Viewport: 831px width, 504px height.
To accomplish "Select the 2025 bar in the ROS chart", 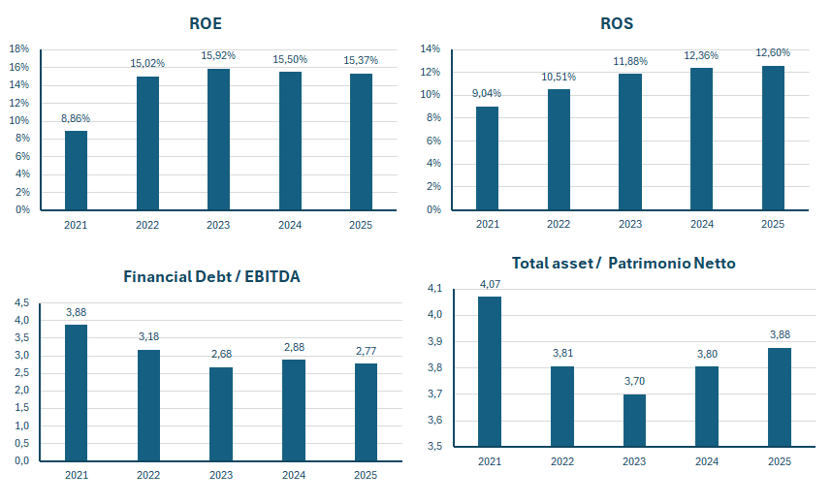I will (x=773, y=139).
